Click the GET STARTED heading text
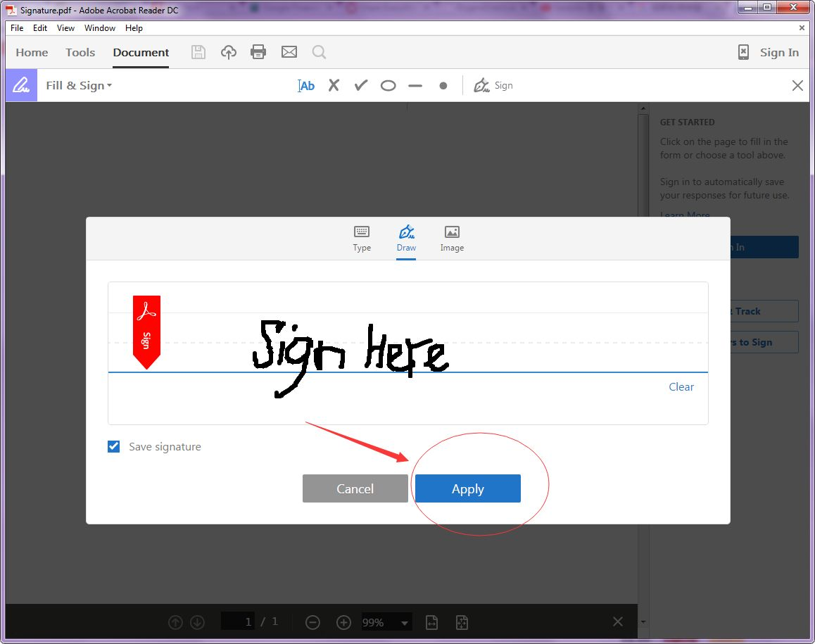 click(687, 122)
